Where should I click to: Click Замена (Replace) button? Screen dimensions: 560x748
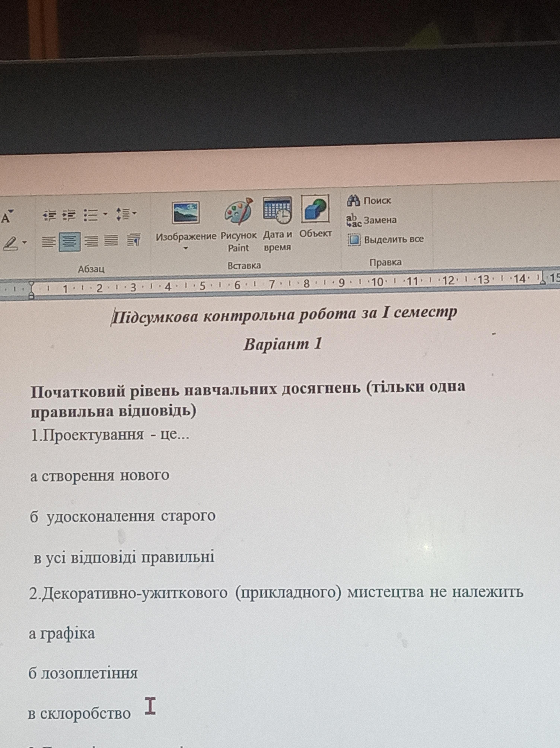371,221
